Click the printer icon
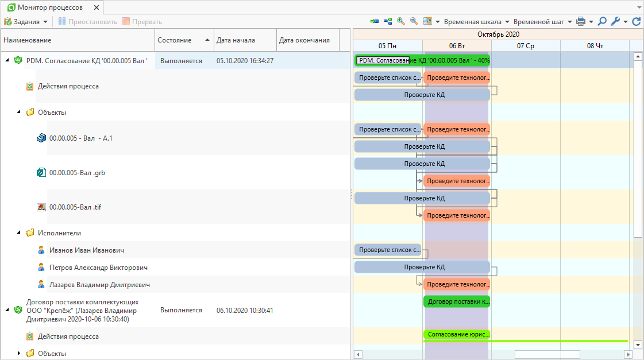This screenshot has height=360, width=644. coord(580,21)
